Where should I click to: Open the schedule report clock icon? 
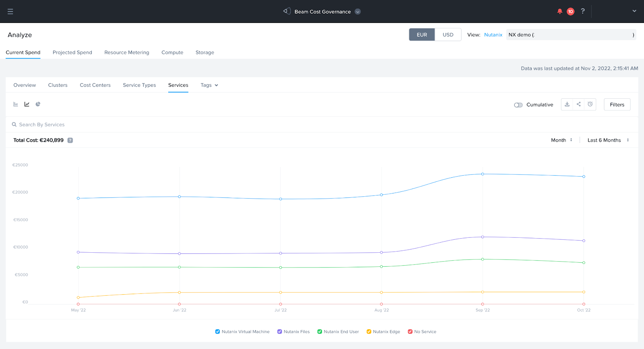pos(590,104)
